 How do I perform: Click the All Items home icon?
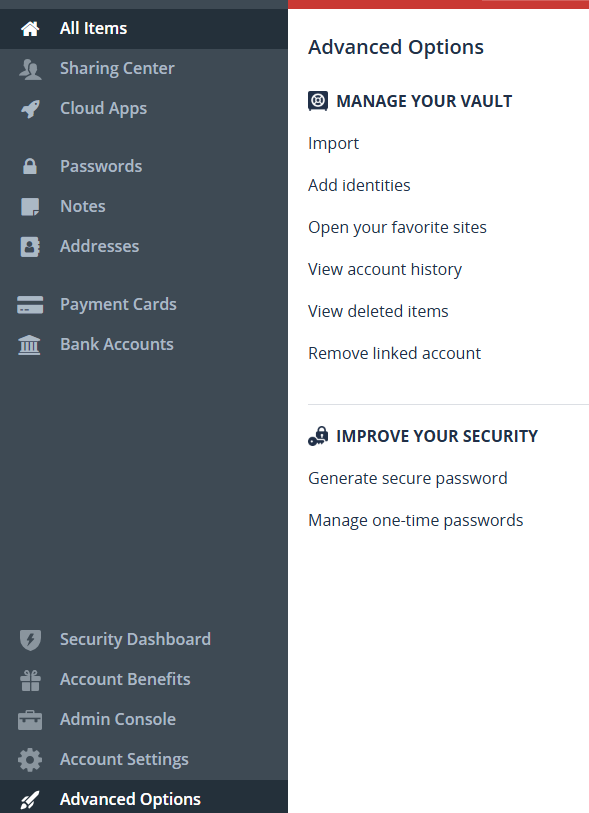coord(30,29)
